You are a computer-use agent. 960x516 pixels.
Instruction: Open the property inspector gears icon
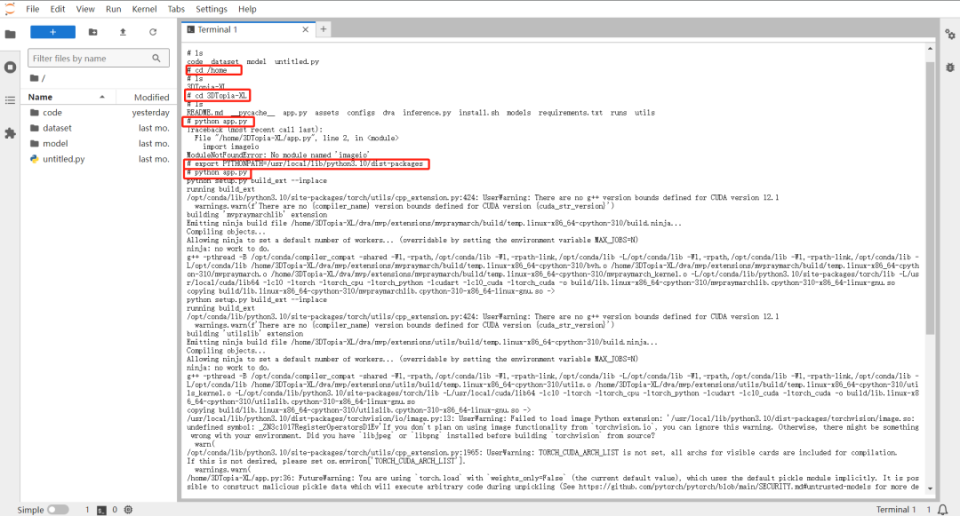pos(950,34)
